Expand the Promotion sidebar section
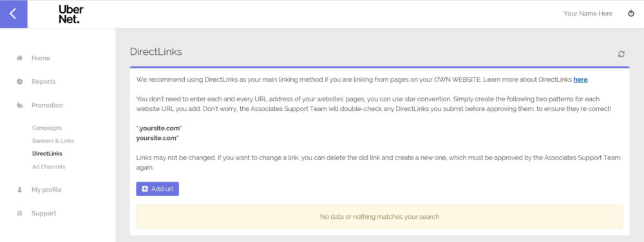Viewport: 644px width, 242px height. [47, 105]
